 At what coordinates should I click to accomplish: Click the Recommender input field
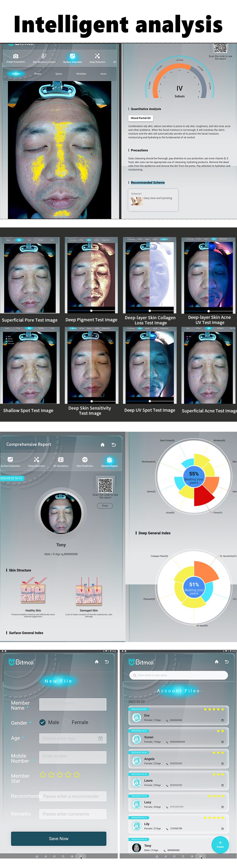pyautogui.click(x=73, y=796)
